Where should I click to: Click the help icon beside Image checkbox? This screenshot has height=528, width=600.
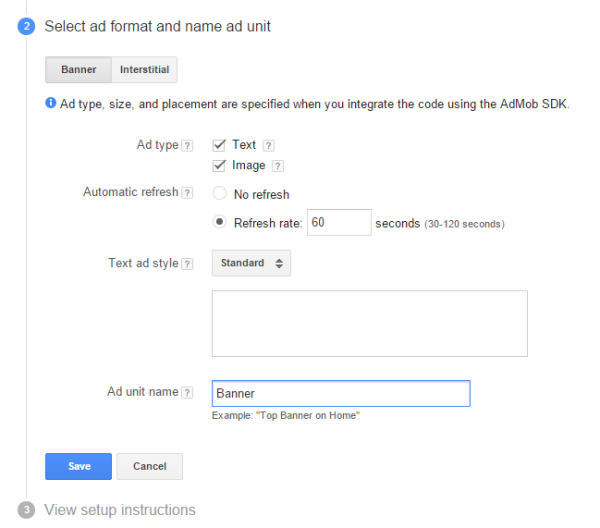(x=277, y=166)
